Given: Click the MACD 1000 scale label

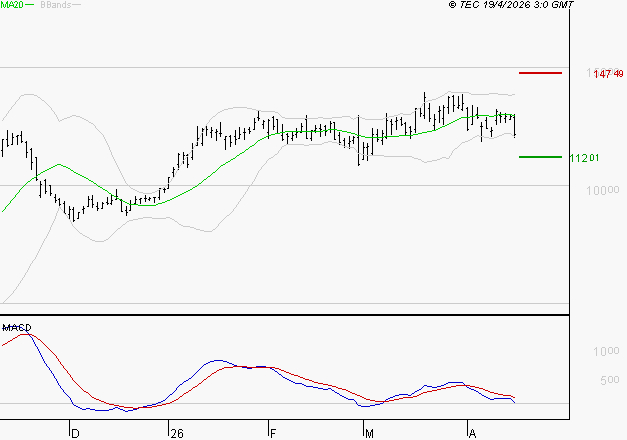Looking at the screenshot, I should click(x=606, y=352).
